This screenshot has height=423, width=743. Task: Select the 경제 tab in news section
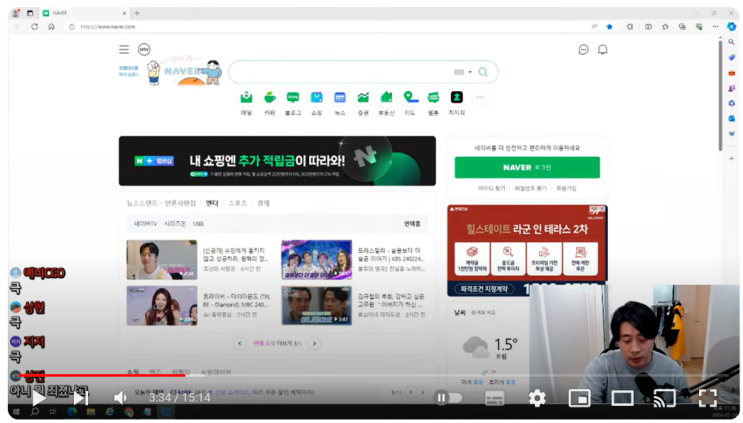click(x=263, y=203)
